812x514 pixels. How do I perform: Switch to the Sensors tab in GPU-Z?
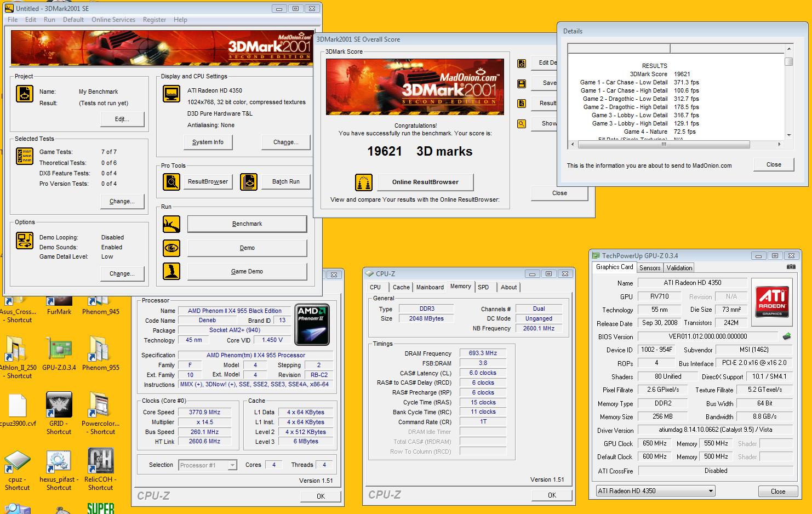click(650, 268)
